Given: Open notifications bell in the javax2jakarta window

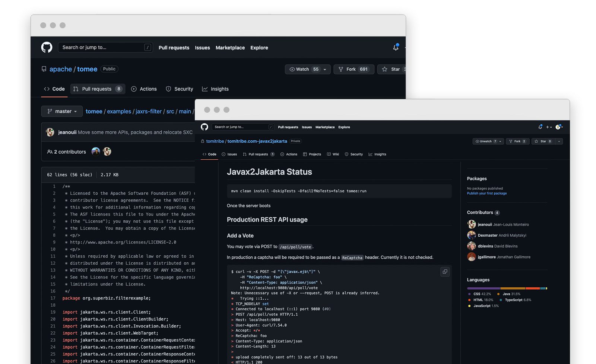Looking at the screenshot, I should (540, 127).
